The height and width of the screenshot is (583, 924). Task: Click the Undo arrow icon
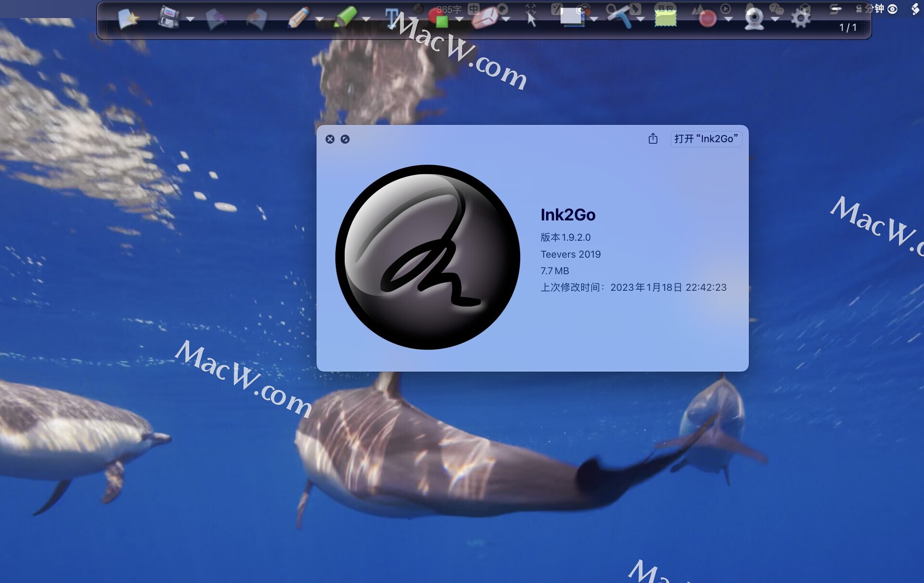pos(216,19)
